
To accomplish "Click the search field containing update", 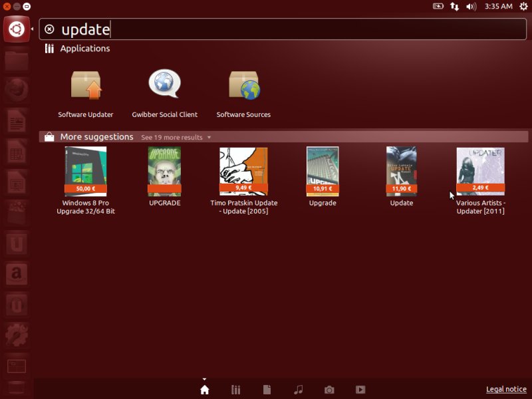I will point(283,29).
